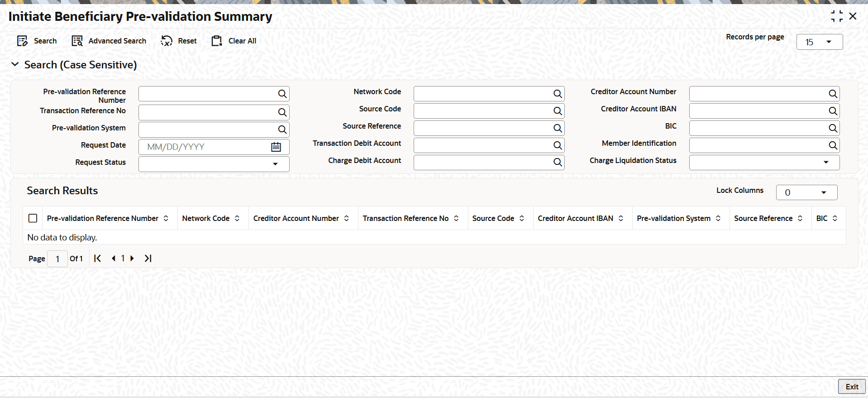Open lookup for Network Code field
This screenshot has width=868, height=398.
[558, 94]
